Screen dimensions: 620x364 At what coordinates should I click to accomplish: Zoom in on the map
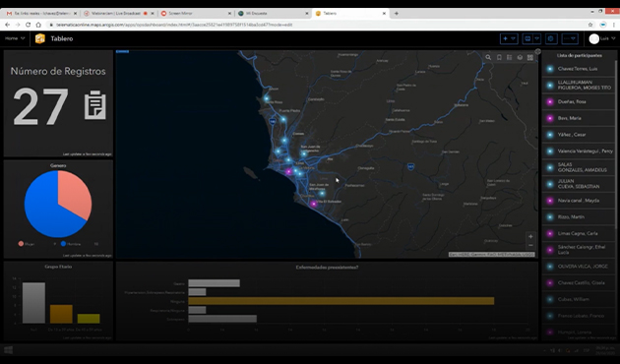[530, 236]
